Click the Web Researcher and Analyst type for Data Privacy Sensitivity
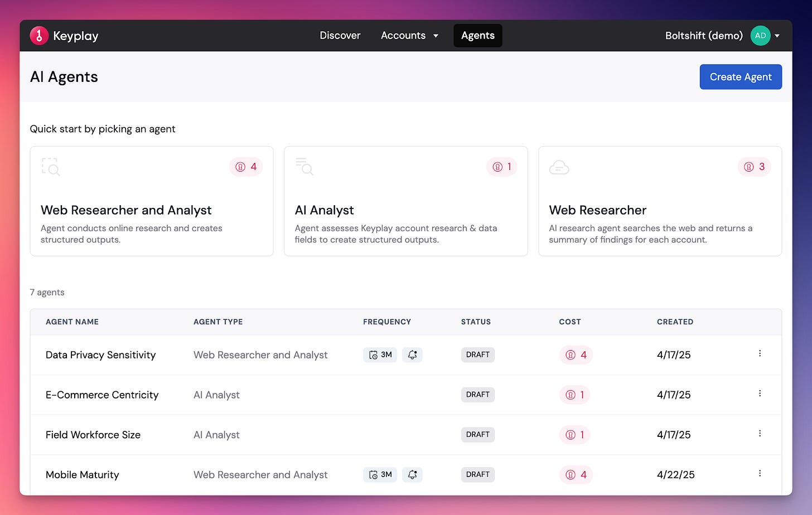The image size is (812, 515). [x=260, y=355]
